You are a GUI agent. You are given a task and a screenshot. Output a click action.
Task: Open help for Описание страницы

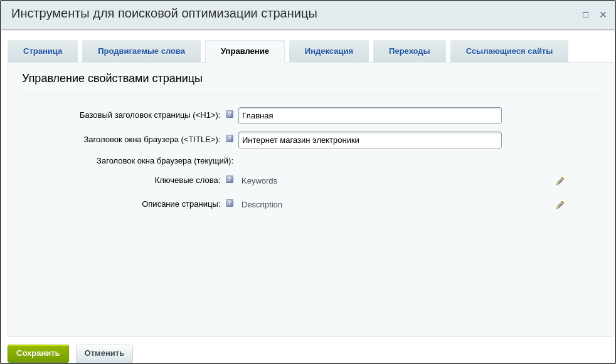tap(230, 204)
